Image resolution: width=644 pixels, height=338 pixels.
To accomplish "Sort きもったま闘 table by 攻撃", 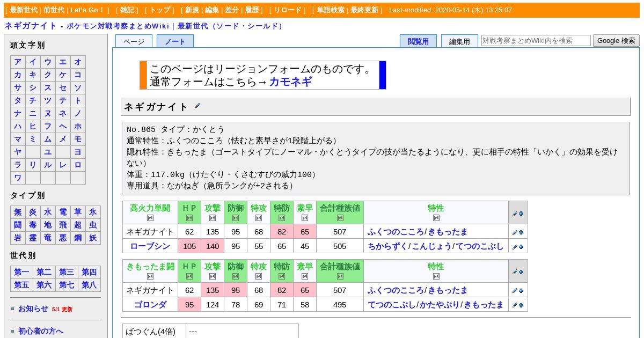I will pyautogui.click(x=213, y=276).
